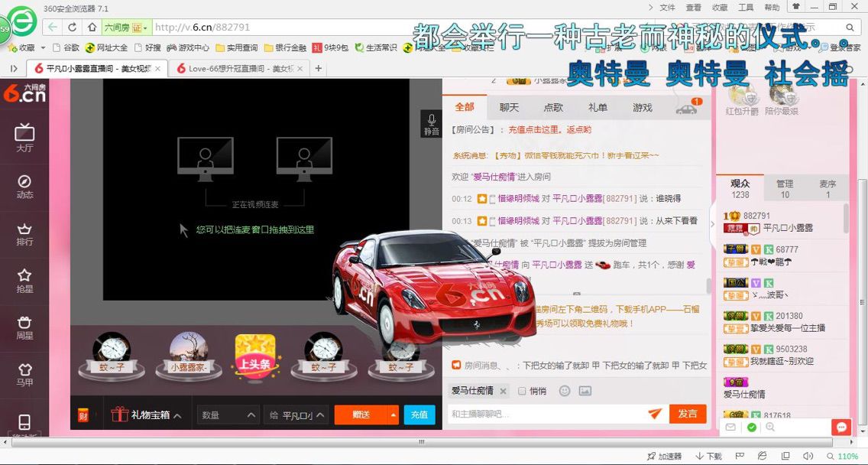
Task: Expand the 银行金融 bookmark folder
Action: [x=285, y=47]
